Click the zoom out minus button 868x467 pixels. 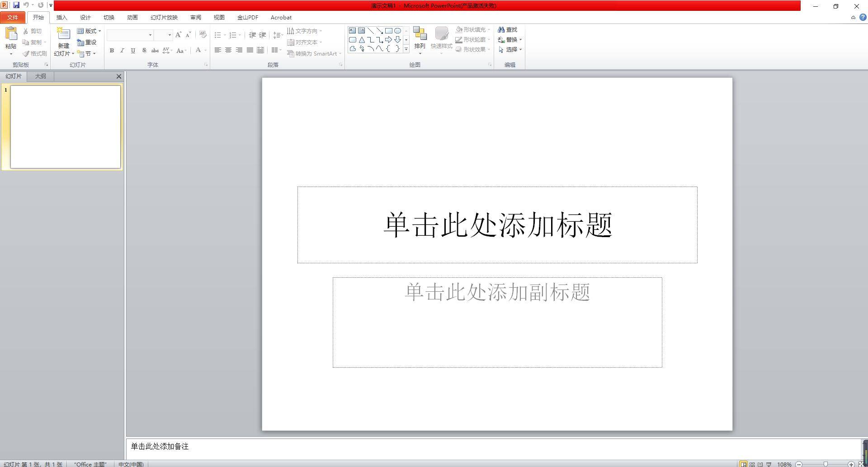(x=799, y=464)
